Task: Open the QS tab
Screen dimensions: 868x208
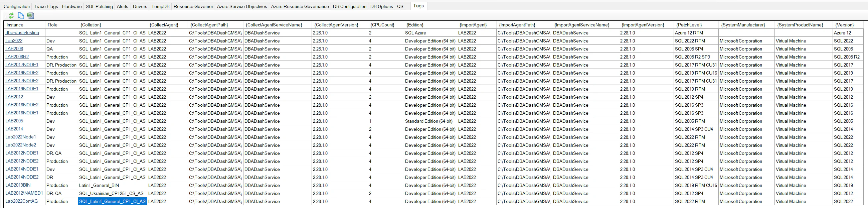Action: point(400,6)
